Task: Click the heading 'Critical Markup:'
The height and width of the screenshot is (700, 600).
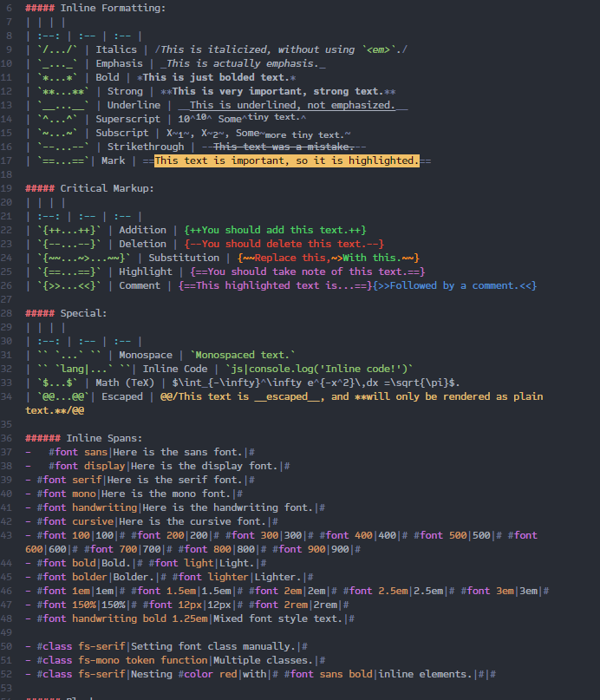Action: click(x=107, y=188)
